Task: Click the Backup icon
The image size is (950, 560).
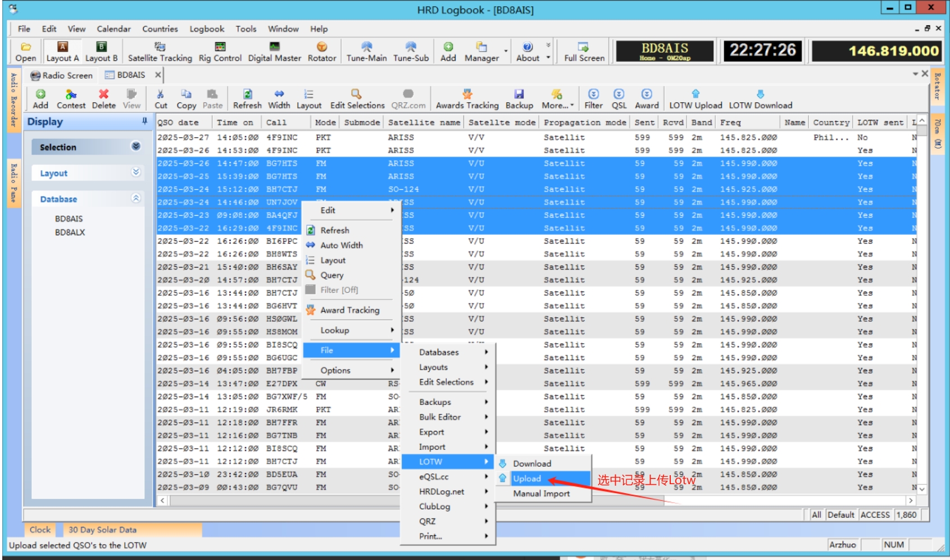Action: (x=519, y=99)
